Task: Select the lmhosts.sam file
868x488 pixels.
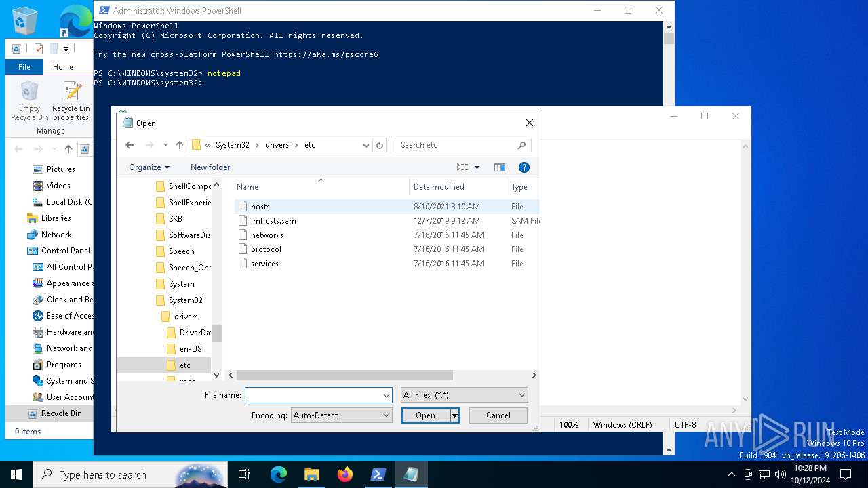Action: tap(273, 221)
